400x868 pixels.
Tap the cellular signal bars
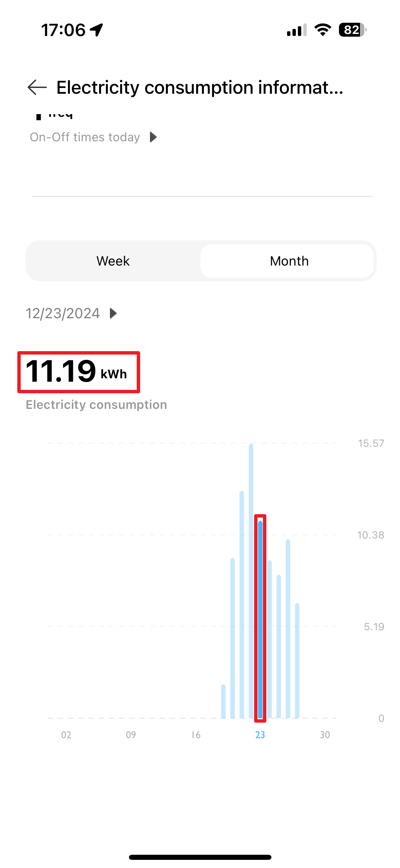297,30
